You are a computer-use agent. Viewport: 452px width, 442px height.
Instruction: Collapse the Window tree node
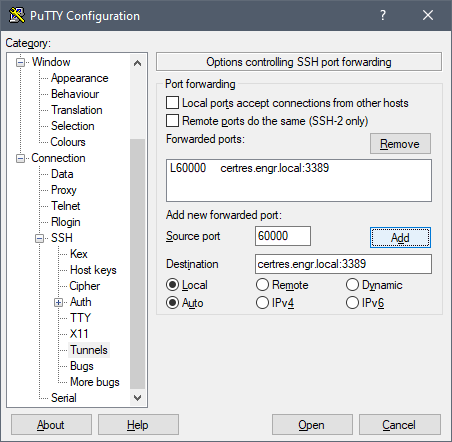tap(21, 62)
